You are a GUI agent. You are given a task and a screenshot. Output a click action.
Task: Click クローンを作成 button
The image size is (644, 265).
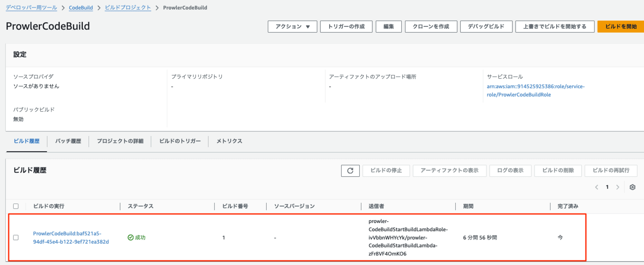tap(431, 26)
